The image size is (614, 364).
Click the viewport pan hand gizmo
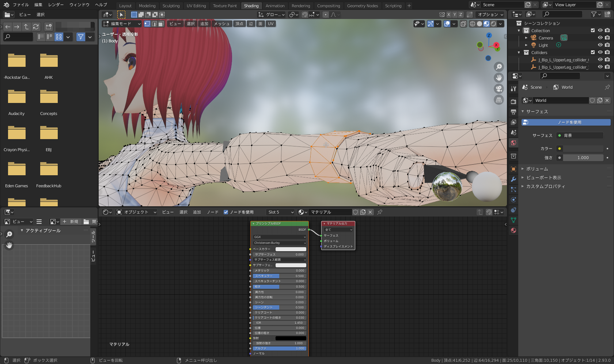[499, 78]
